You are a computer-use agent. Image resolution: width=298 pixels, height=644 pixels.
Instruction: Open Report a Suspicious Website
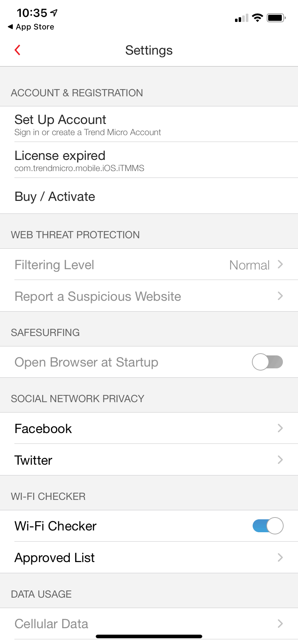[98, 296]
